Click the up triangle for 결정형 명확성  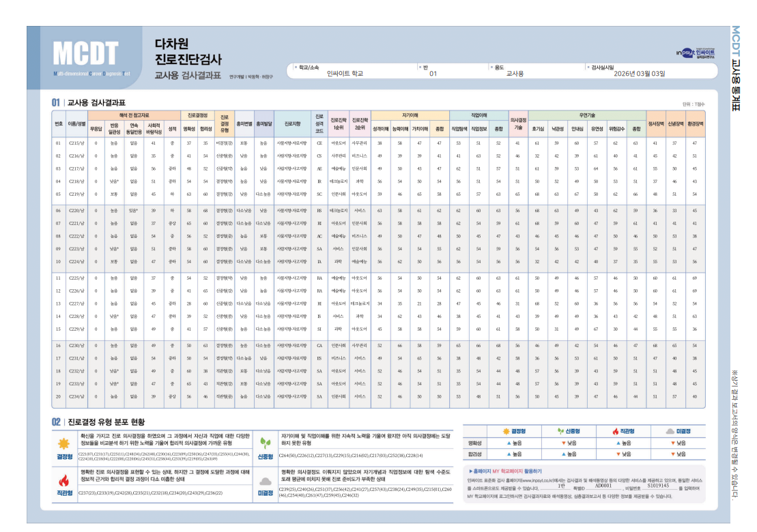(x=509, y=443)
